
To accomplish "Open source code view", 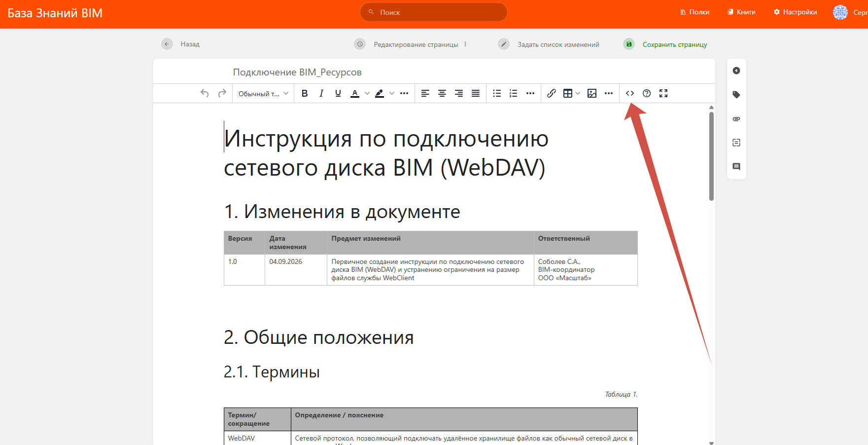I will pyautogui.click(x=630, y=93).
